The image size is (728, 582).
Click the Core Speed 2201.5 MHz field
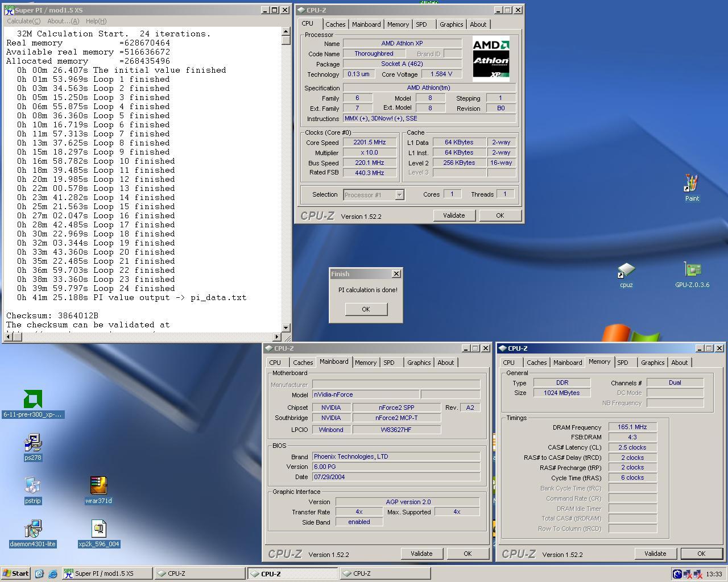(x=370, y=143)
